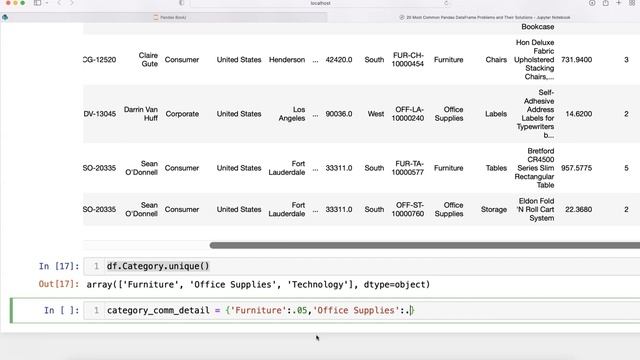The width and height of the screenshot is (640, 360).
Task: Select the df.Category.unique() code cell
Action: pos(362,266)
